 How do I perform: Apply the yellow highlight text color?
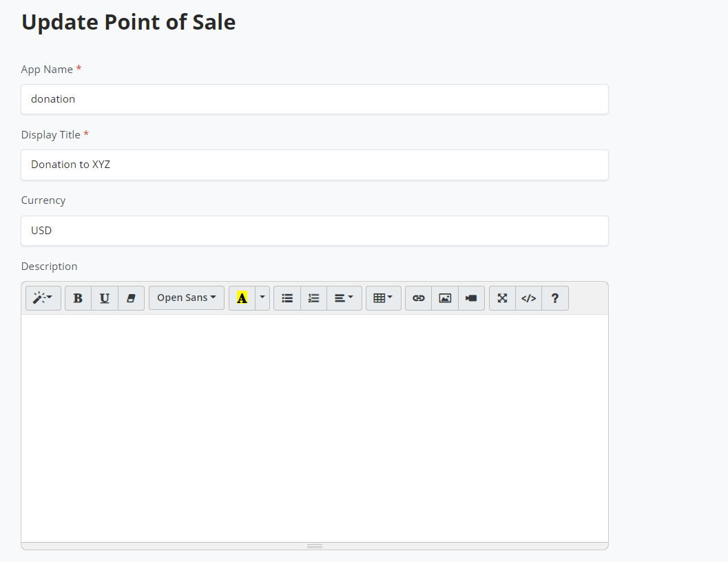pos(242,298)
